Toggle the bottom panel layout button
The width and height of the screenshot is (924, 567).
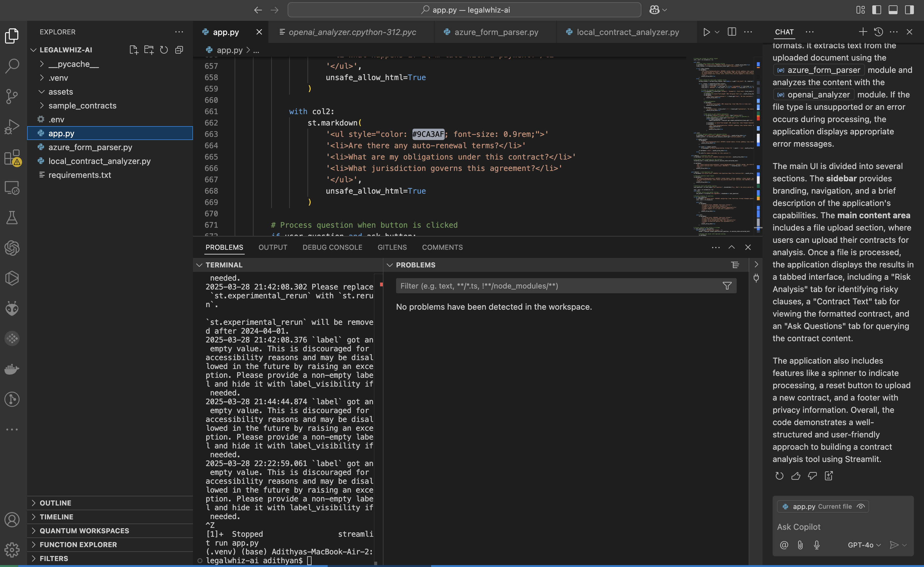(892, 10)
